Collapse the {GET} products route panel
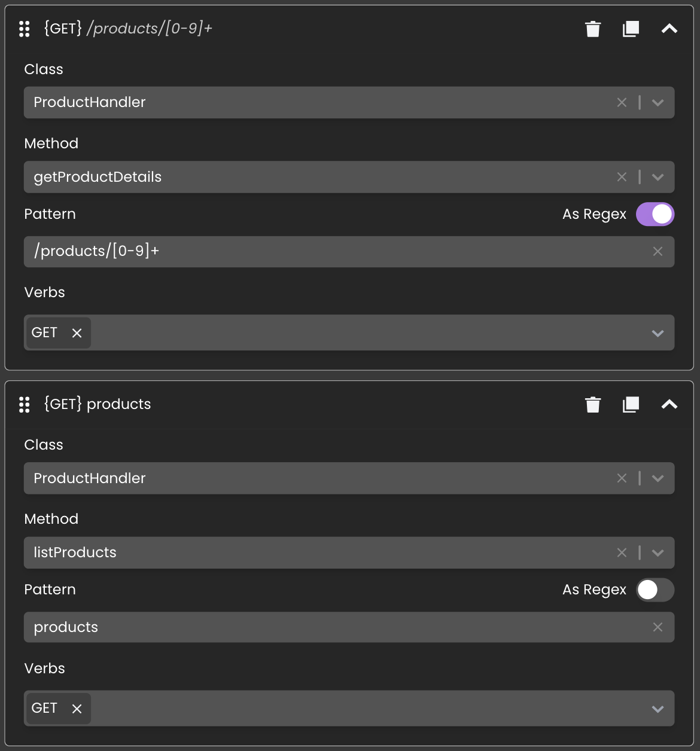 [669, 405]
